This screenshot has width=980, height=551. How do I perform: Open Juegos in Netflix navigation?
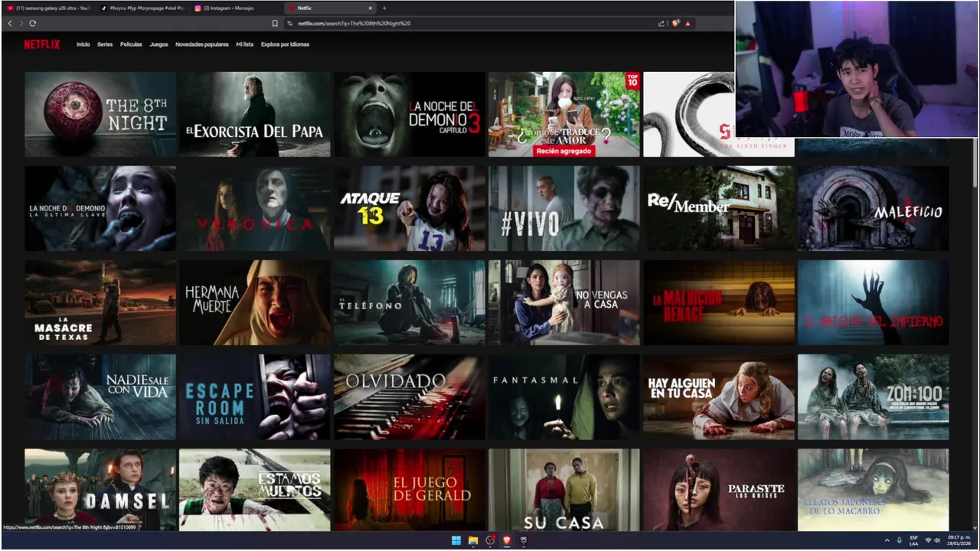158,44
